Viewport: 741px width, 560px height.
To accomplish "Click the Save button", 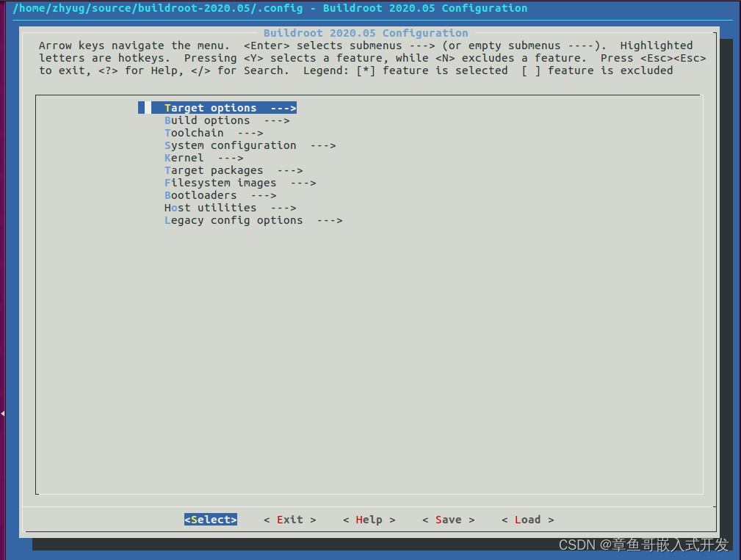I will [449, 520].
